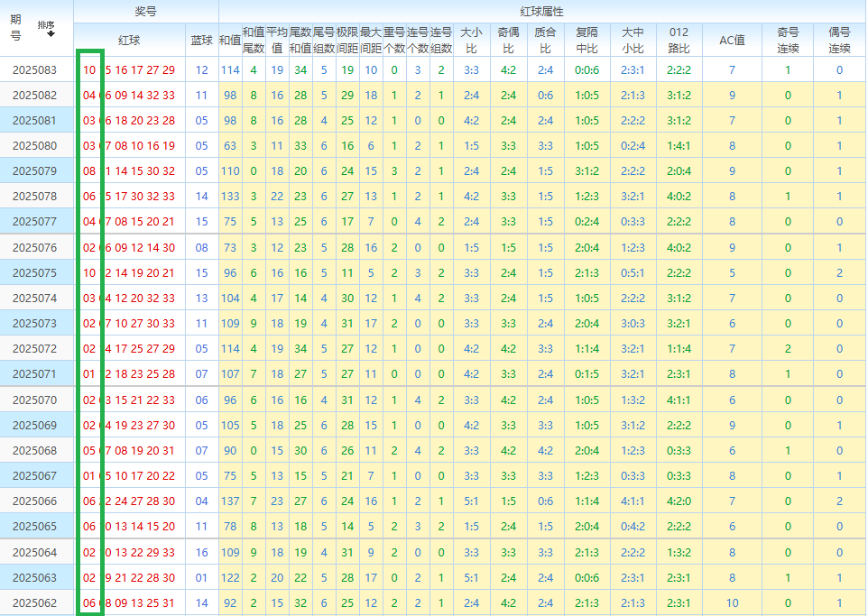Click the 质合比 column header
Viewport: 868px width, 616px height.
pos(546,41)
